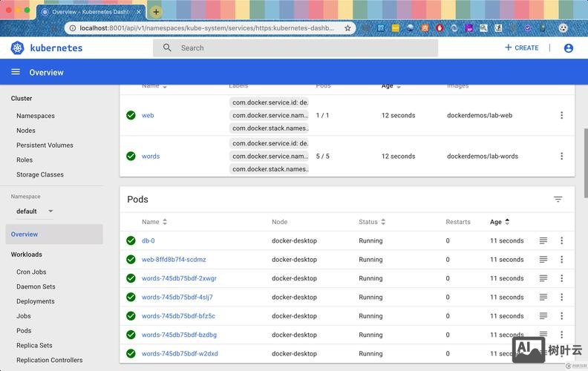Bookmark this page with star icon

point(347,28)
